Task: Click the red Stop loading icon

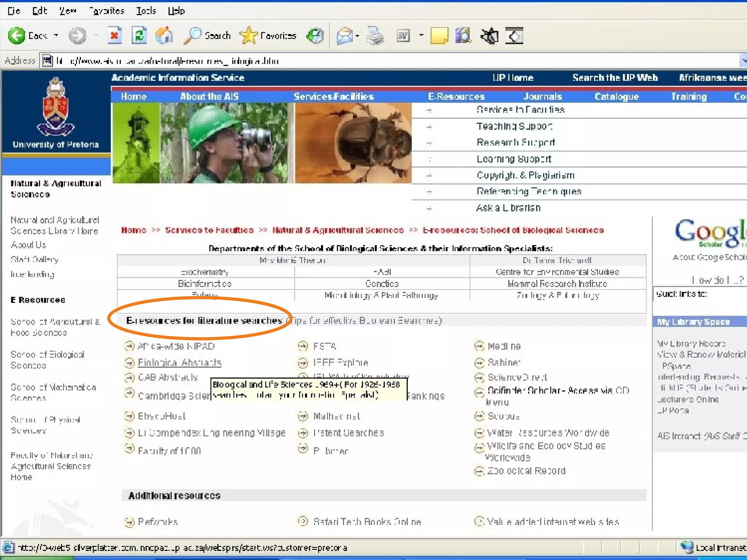Action: [x=115, y=36]
